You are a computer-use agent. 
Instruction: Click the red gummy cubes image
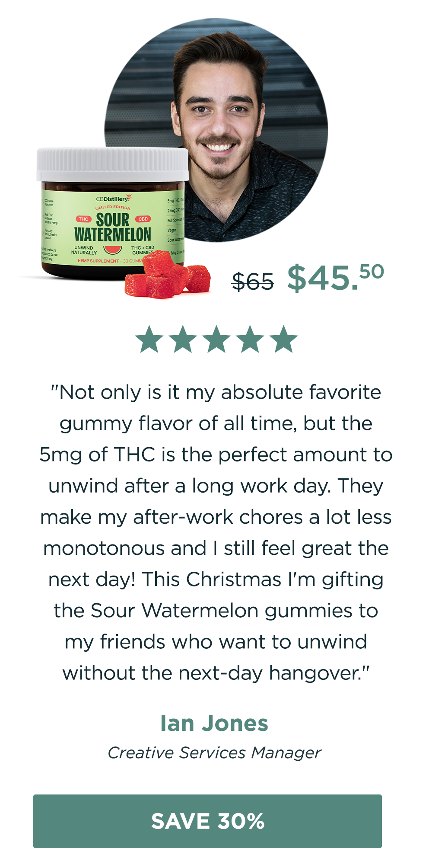click(x=168, y=275)
